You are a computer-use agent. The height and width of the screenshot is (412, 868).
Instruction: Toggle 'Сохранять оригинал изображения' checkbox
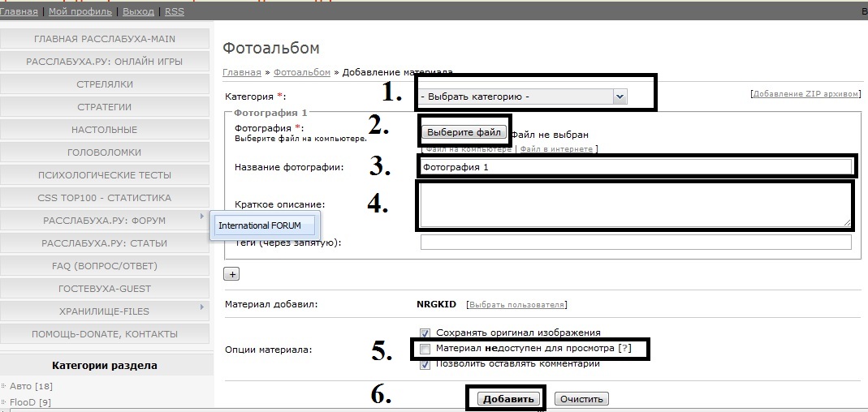425,333
